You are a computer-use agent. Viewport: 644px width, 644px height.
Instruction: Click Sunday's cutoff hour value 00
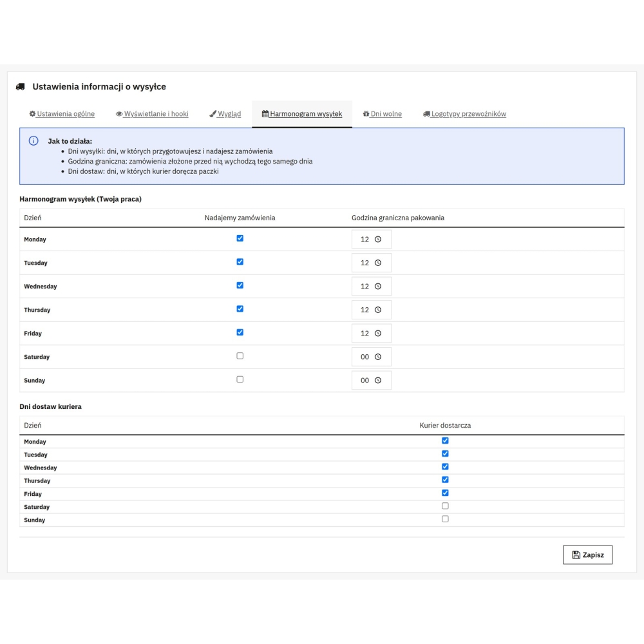(365, 381)
